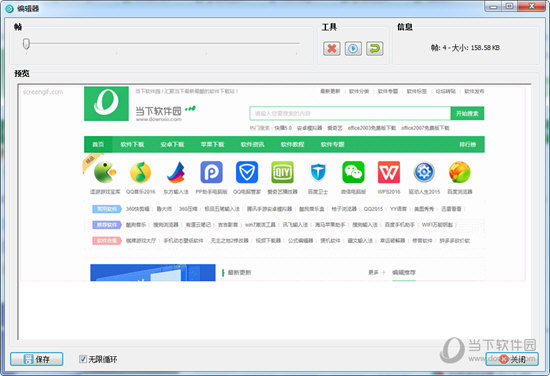Select the 安卓下载 tab in preview
The width and height of the screenshot is (550, 376).
click(172, 144)
